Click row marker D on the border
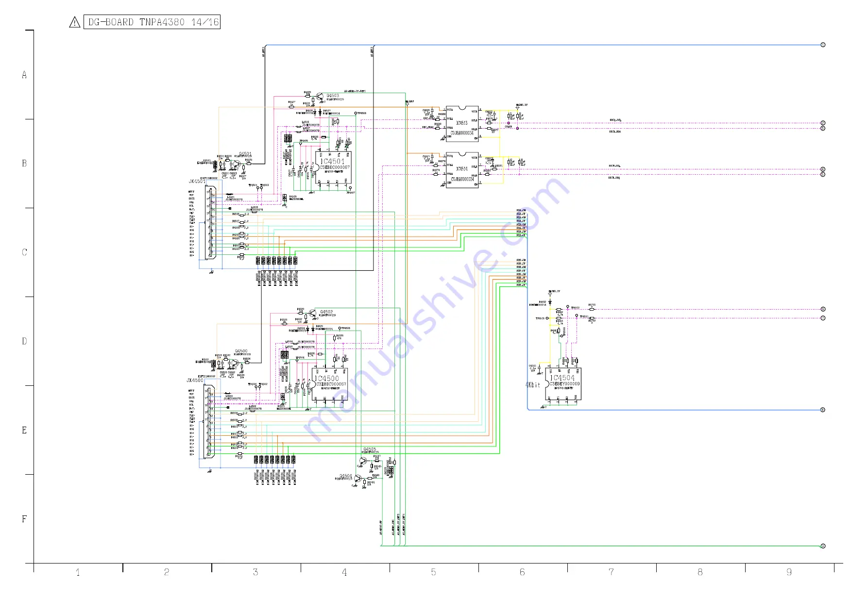Viewport: 868px width, 613px height. tap(24, 341)
